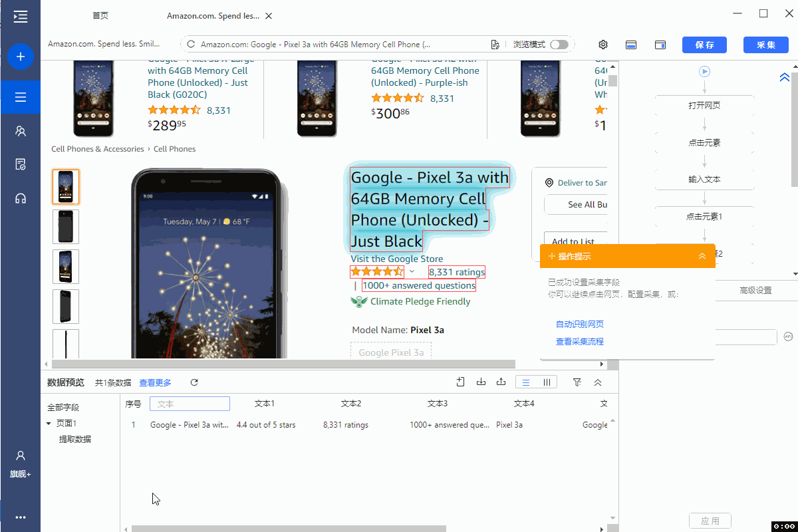Open the team collaboration sidebar icon
Viewport: 798px width, 532px height.
tap(21, 131)
